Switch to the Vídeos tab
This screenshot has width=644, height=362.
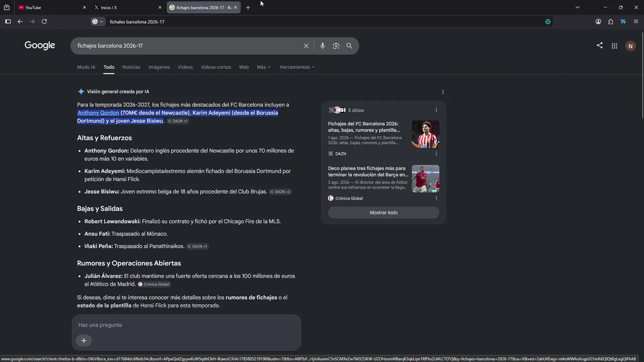tap(185, 67)
